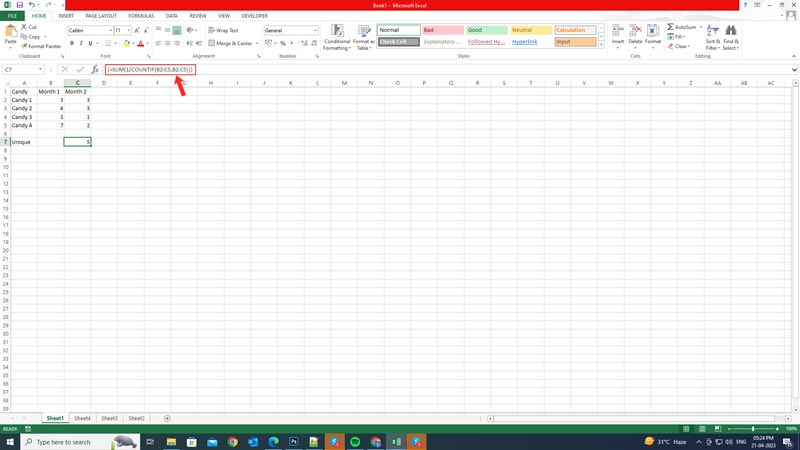Viewport: 800px width, 450px height.
Task: Apply percent style format
Action: point(283,43)
